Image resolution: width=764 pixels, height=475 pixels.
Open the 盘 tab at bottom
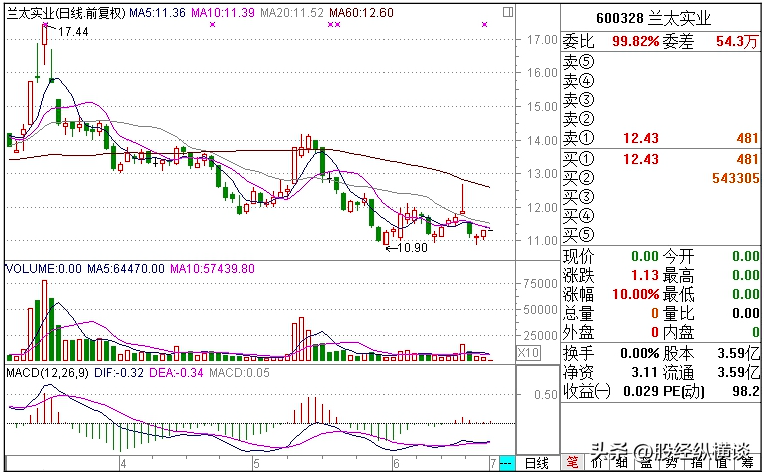point(646,464)
